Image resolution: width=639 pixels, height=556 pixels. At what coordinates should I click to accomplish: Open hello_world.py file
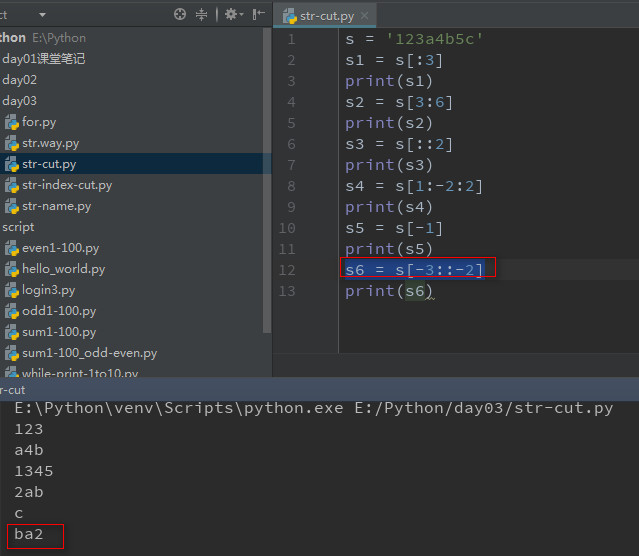tap(64, 269)
